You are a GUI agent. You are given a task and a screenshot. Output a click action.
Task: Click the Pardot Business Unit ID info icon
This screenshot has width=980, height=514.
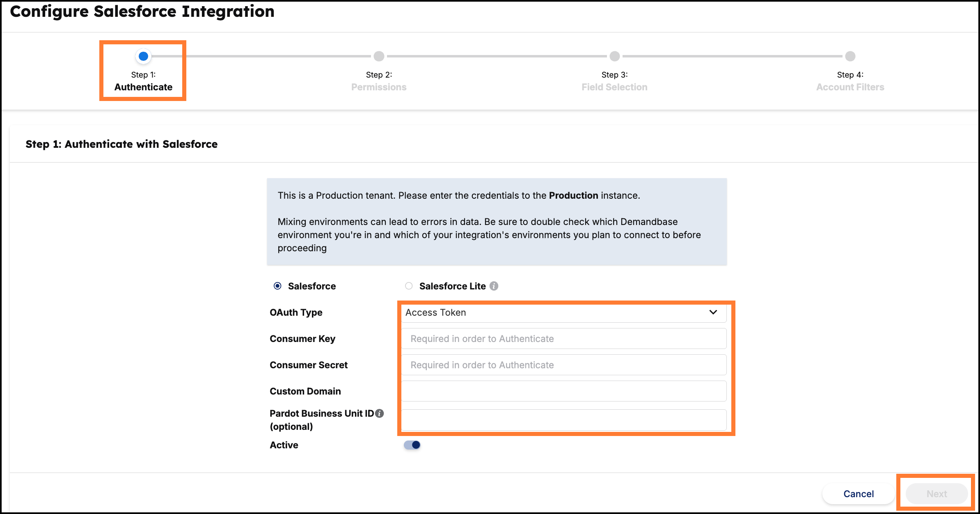(380, 413)
